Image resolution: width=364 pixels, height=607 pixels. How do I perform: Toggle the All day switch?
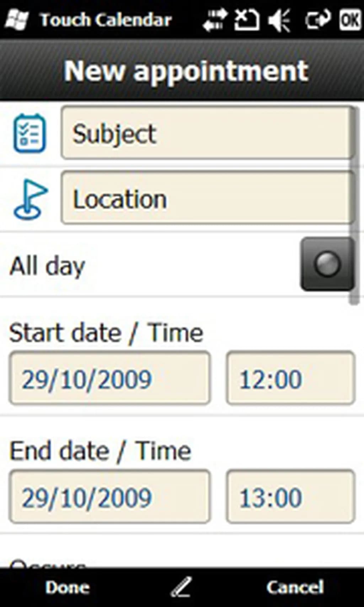coord(327,264)
